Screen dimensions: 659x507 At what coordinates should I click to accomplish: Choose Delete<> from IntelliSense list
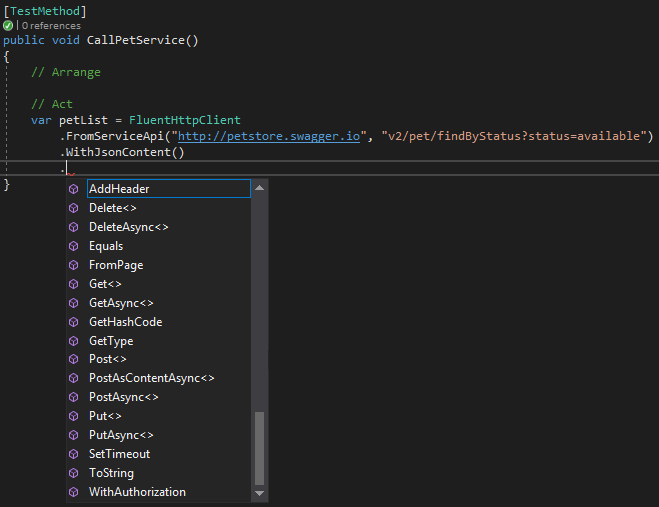113,208
